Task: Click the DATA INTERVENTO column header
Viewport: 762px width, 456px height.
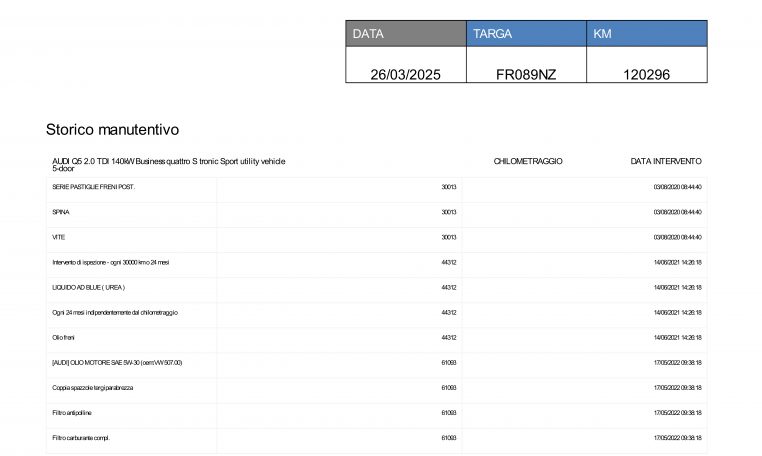Action: click(665, 161)
